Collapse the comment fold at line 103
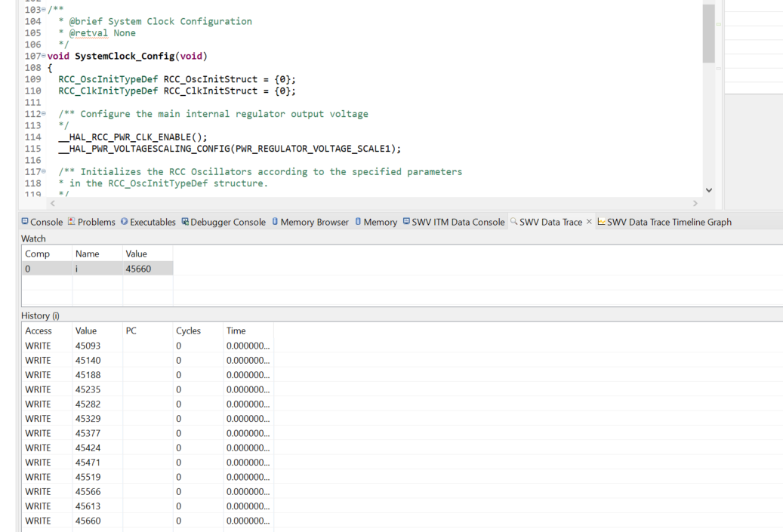Screen dimensions: 783x532 click(x=45, y=9)
